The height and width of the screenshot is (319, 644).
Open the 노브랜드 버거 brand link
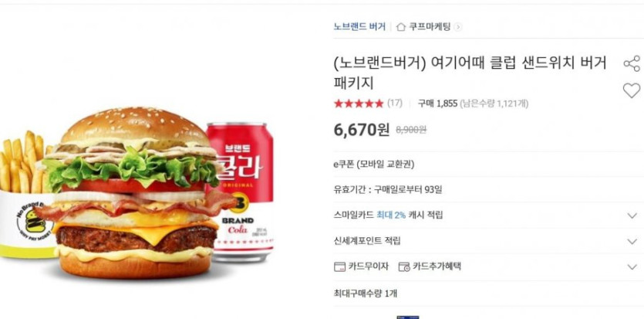pos(359,27)
